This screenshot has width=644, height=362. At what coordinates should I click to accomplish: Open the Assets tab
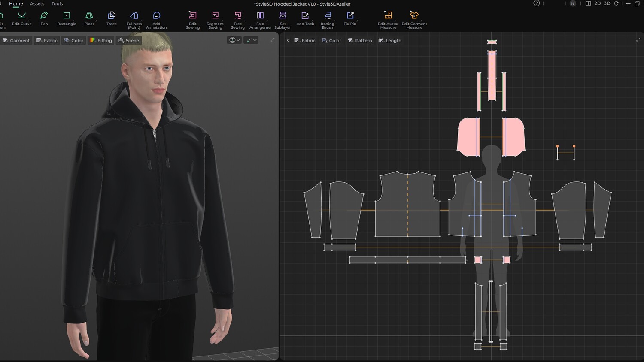click(x=37, y=4)
